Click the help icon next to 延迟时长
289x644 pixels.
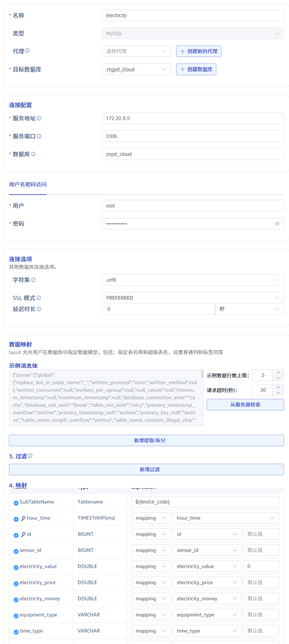coord(39,309)
